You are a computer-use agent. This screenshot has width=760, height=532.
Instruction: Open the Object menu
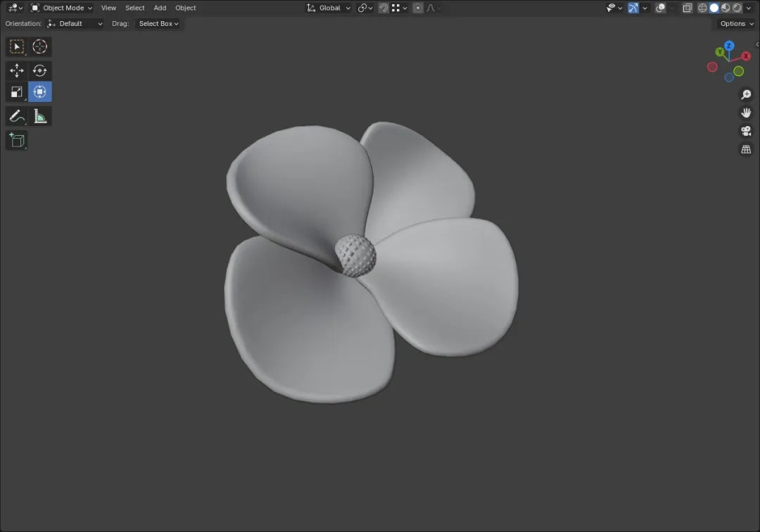pos(186,8)
